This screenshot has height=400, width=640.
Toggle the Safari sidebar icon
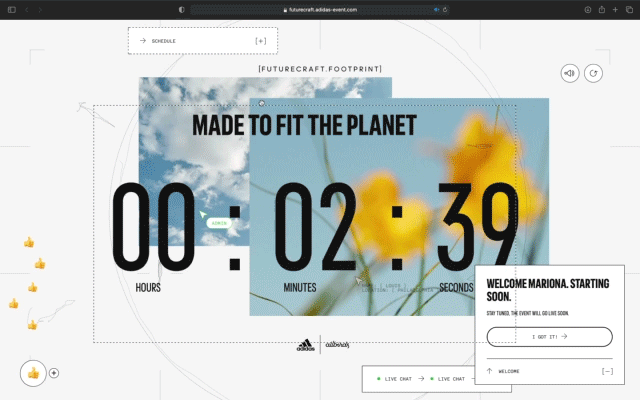click(x=12, y=10)
